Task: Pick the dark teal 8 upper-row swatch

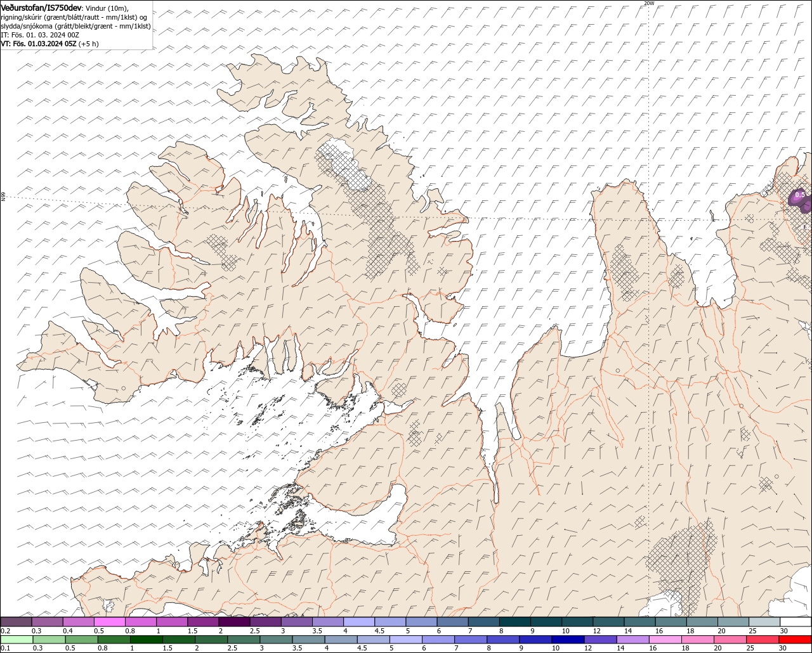Action: pos(515,622)
